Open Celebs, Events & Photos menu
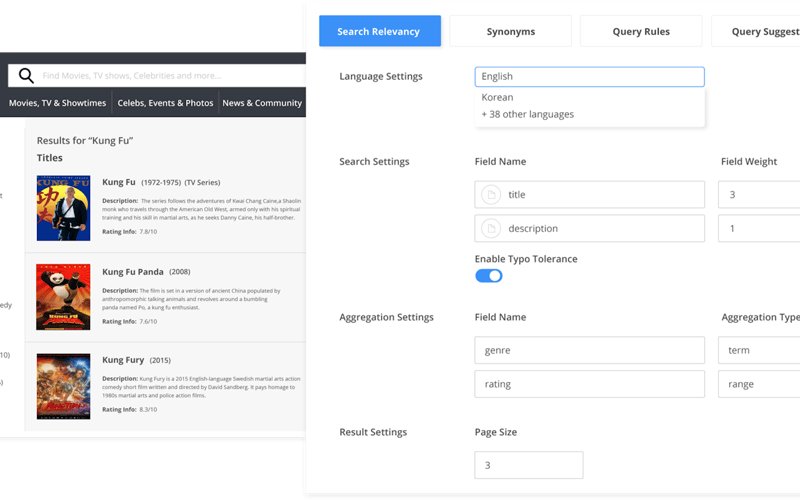The width and height of the screenshot is (800, 500). [x=165, y=103]
